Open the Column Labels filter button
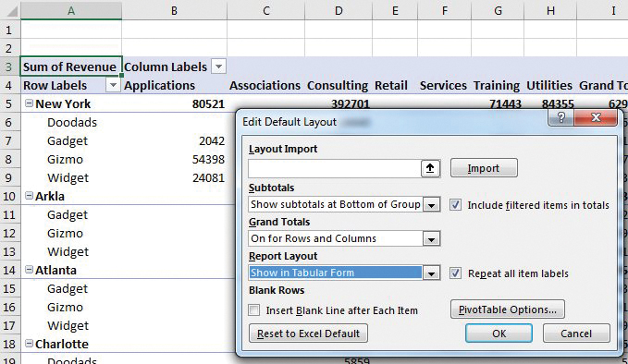 (x=218, y=67)
